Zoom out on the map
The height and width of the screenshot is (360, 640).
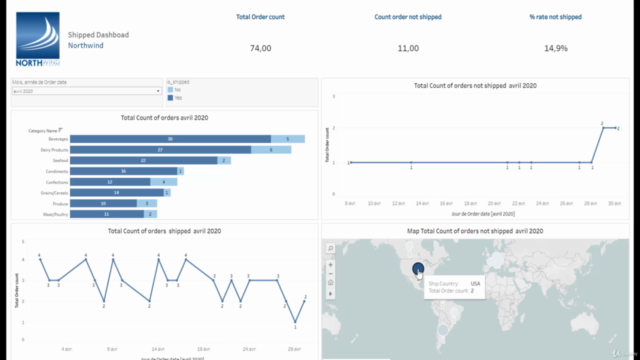pyautogui.click(x=331, y=274)
